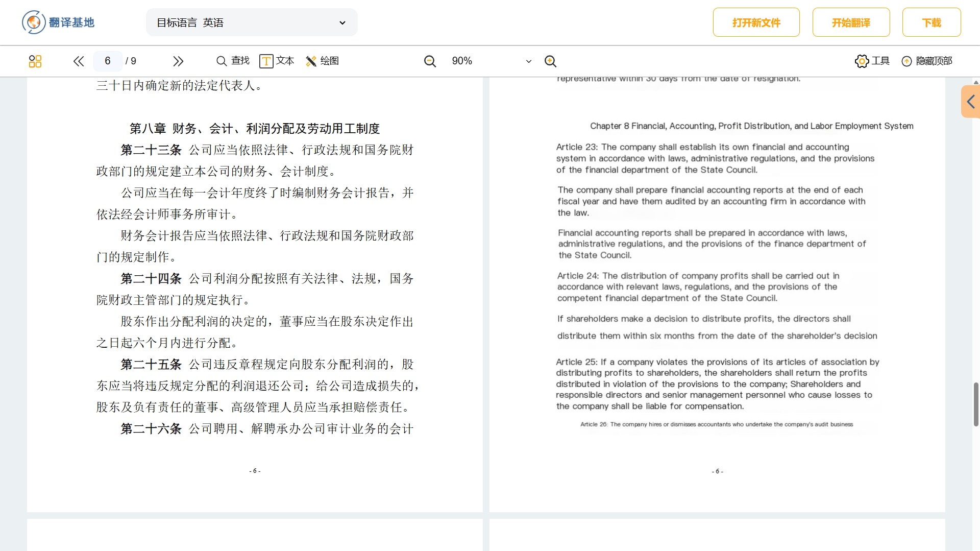
Task: Click the 绘图 drawing label
Action: (329, 61)
